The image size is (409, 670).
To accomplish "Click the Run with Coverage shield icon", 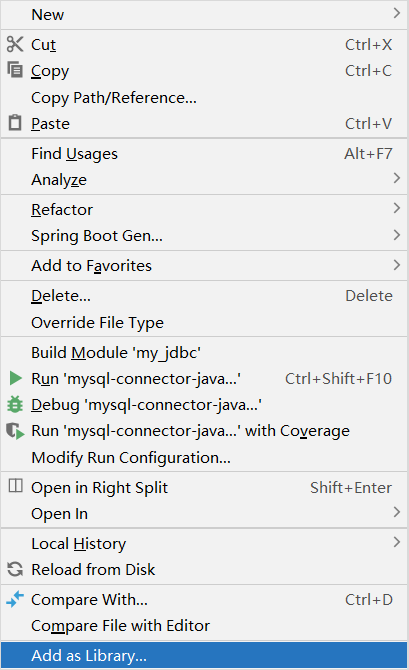I will (15, 431).
